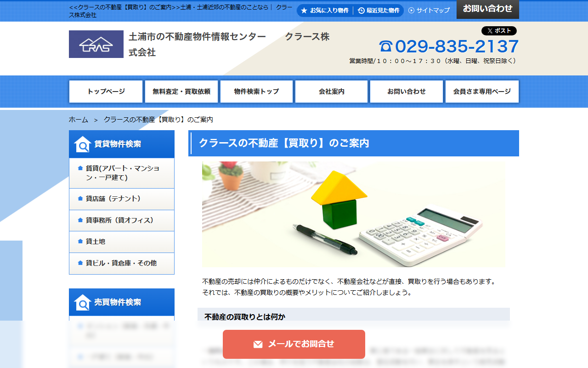Select the トップページ navigation item
Image resolution: width=588 pixels, height=368 pixels.
[x=106, y=92]
